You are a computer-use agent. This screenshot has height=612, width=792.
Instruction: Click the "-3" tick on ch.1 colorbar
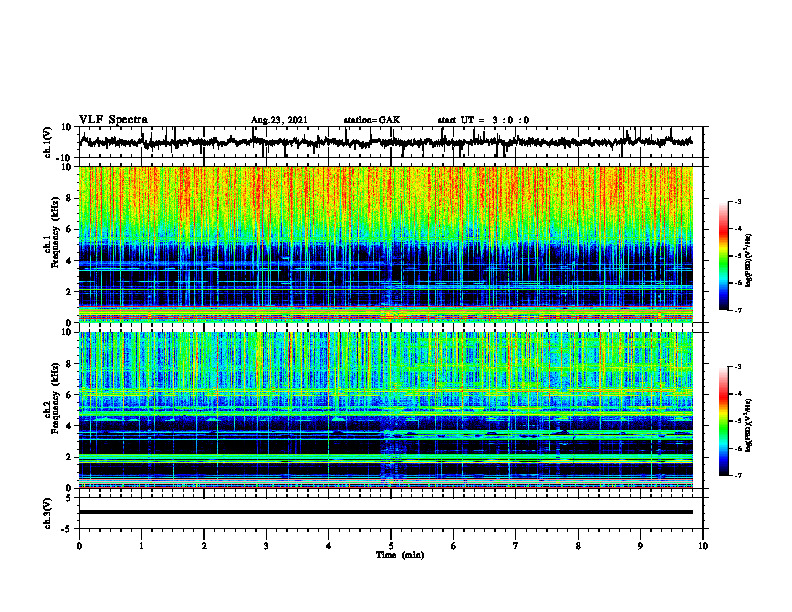[x=738, y=202]
